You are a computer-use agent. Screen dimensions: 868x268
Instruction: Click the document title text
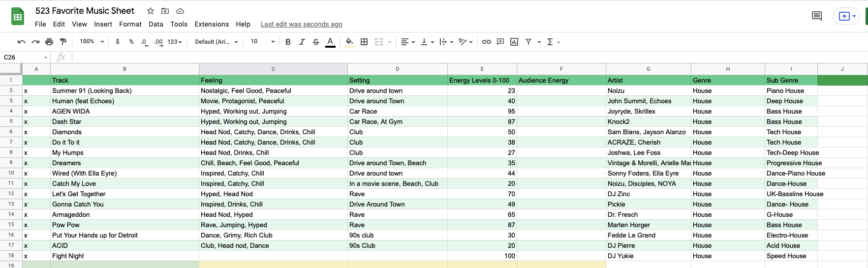point(85,11)
